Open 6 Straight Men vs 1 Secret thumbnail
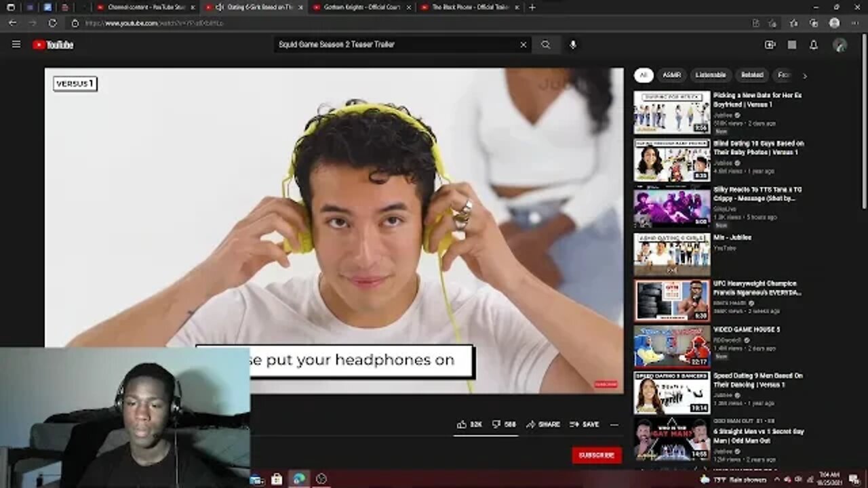The width and height of the screenshot is (868, 488). coord(672,439)
